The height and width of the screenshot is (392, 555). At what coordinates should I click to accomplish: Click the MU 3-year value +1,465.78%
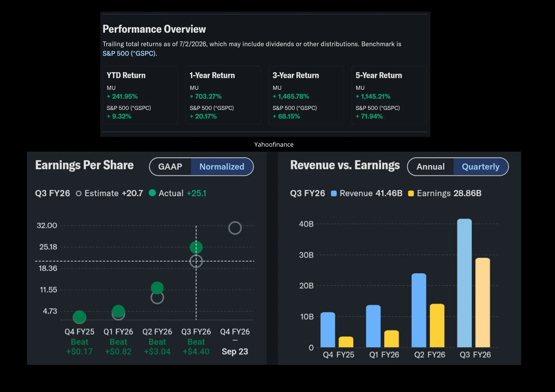[x=291, y=96]
